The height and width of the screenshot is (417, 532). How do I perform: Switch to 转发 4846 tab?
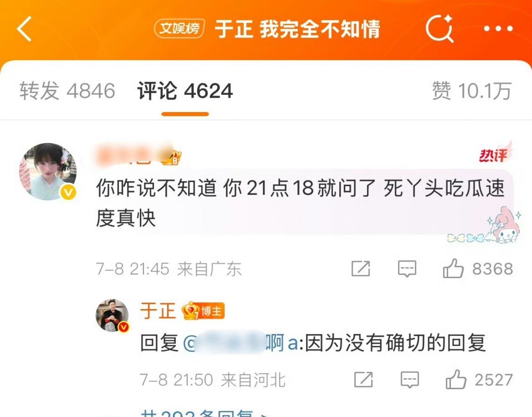(x=67, y=91)
